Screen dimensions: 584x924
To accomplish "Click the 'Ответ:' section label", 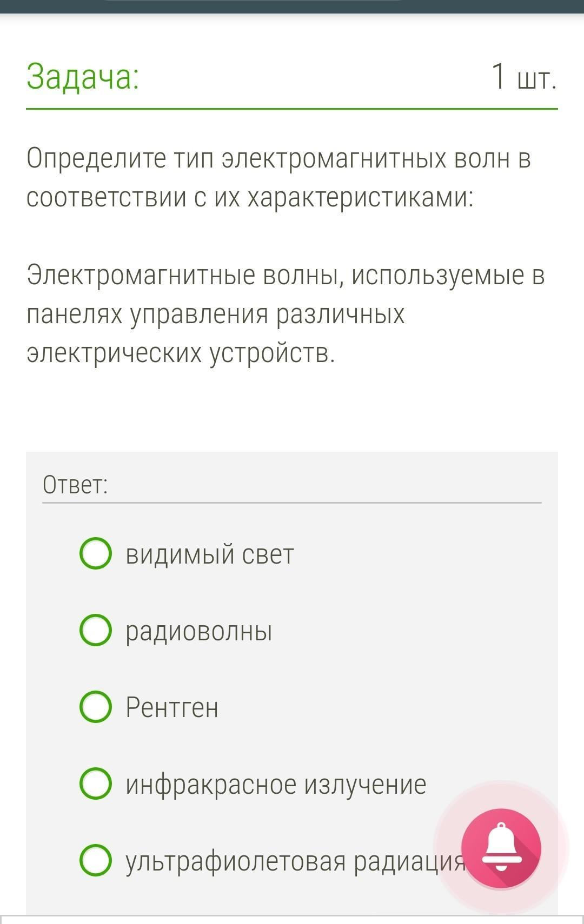I will click(75, 485).
